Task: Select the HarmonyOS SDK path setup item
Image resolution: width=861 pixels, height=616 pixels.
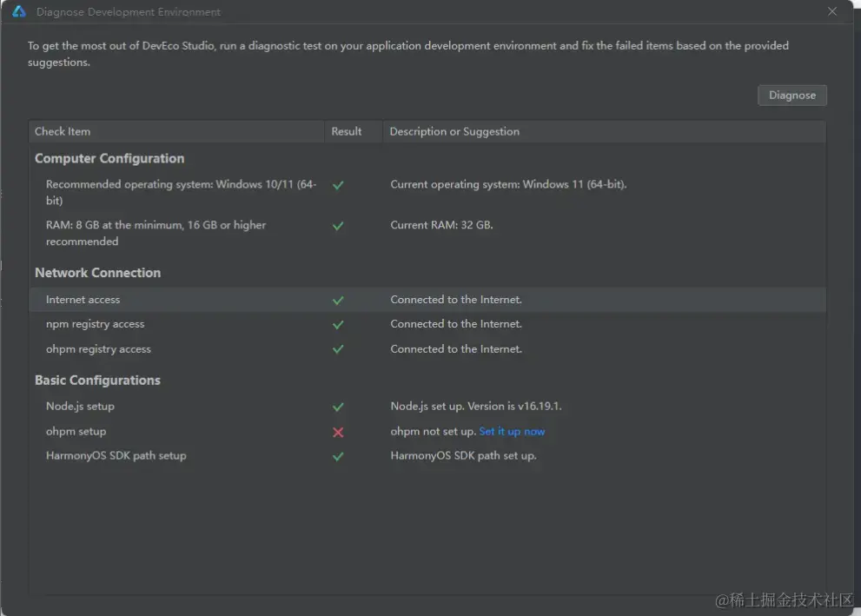Action: tap(116, 456)
